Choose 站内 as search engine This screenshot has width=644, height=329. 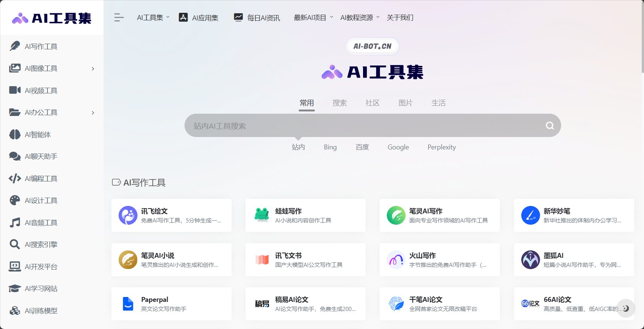298,147
